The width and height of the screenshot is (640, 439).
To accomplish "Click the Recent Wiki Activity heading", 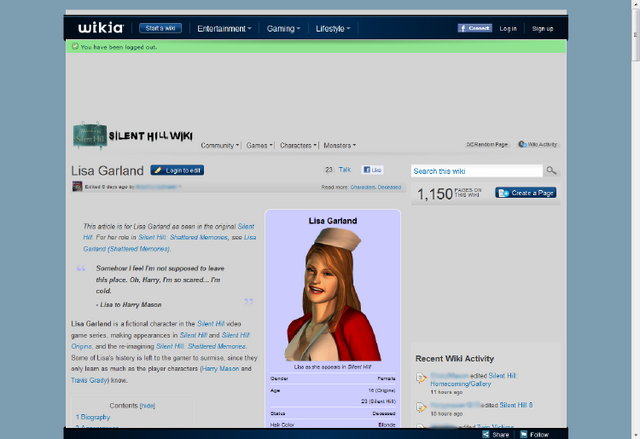I will click(x=455, y=359).
